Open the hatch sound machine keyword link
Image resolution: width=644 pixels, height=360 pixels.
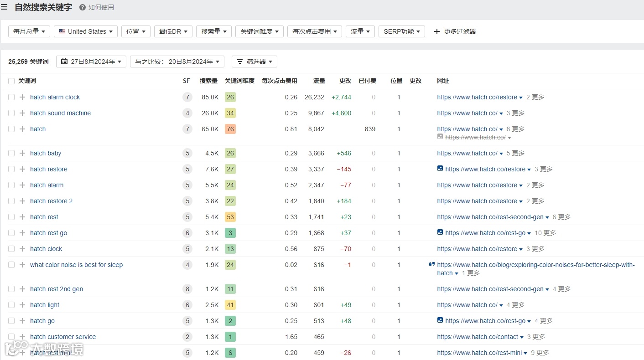tap(60, 113)
